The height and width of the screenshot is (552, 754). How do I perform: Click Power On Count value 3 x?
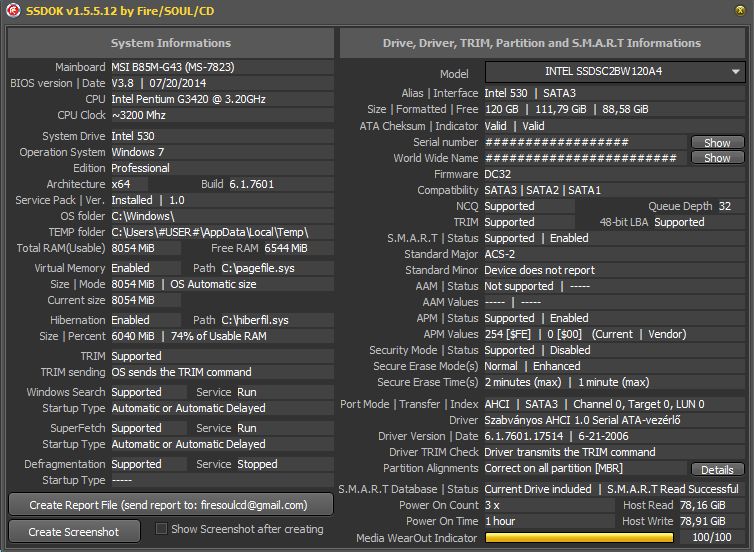[x=492, y=505]
